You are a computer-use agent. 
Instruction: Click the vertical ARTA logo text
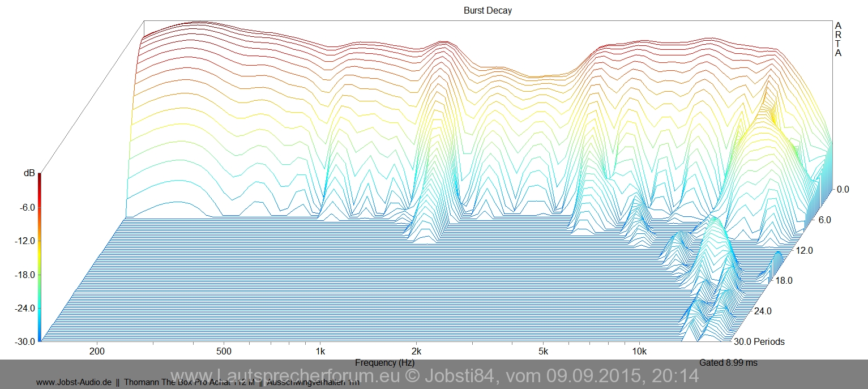838,39
